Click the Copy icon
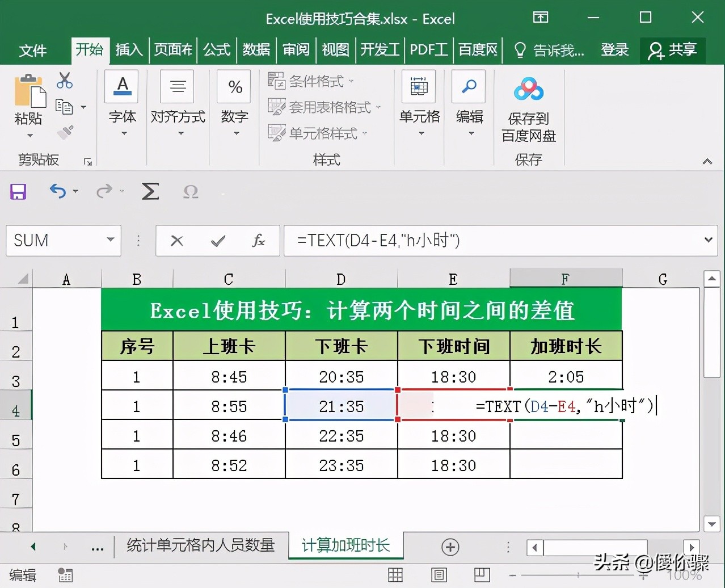Viewport: 725px width, 588px height. pos(64,106)
